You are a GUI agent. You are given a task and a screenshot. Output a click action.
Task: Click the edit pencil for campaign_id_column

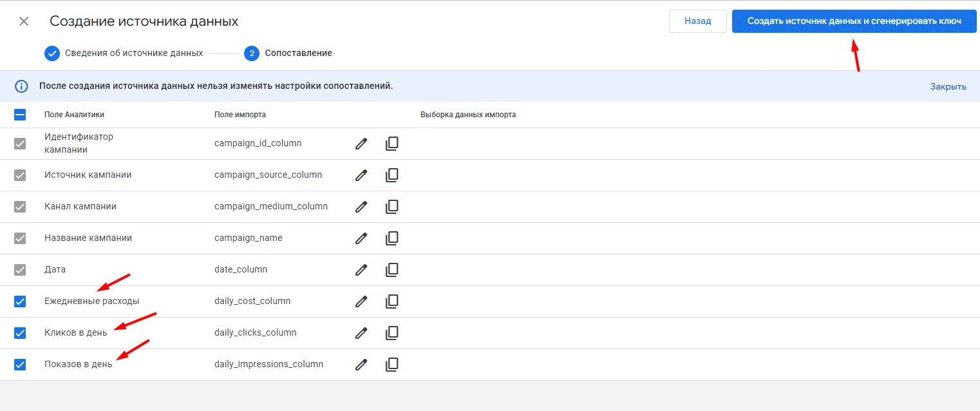361,144
